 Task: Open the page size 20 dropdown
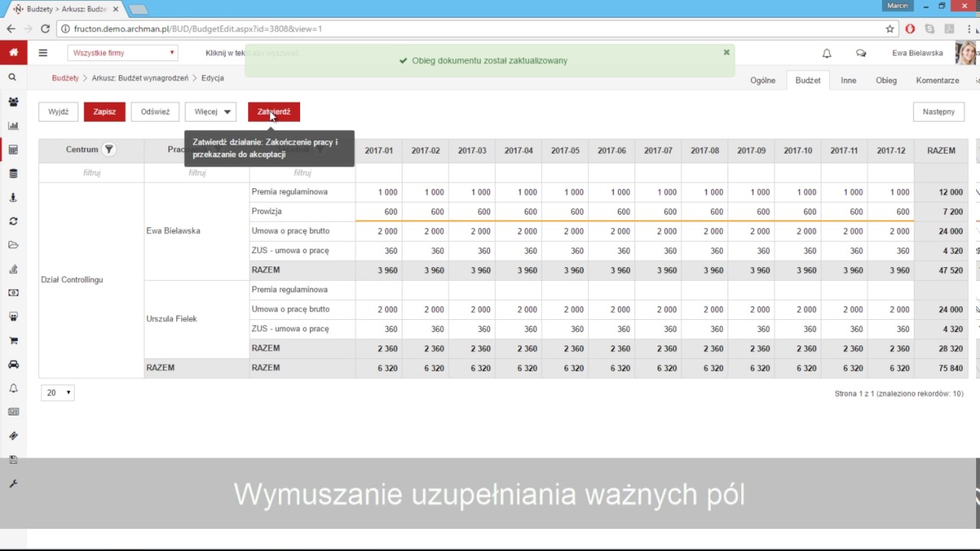click(57, 393)
